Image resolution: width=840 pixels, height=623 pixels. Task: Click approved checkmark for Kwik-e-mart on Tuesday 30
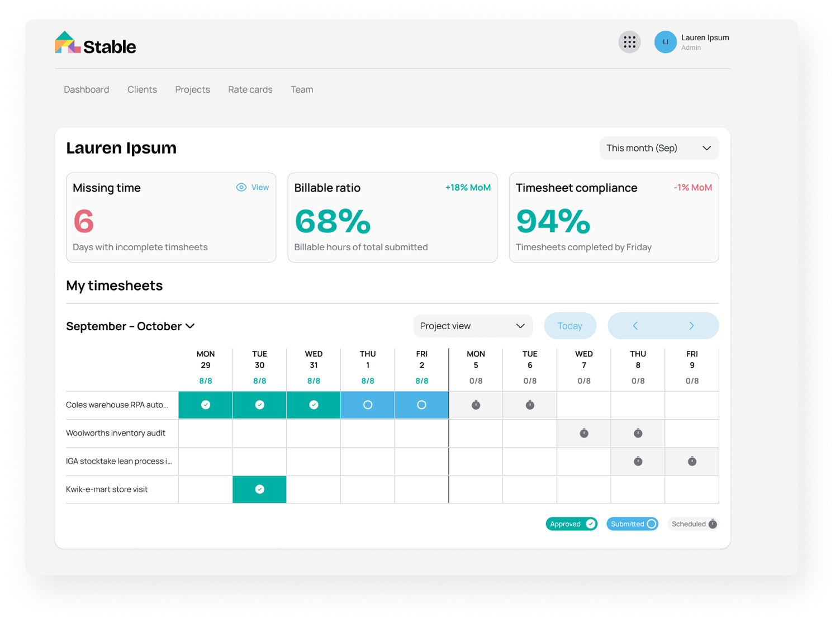259,489
